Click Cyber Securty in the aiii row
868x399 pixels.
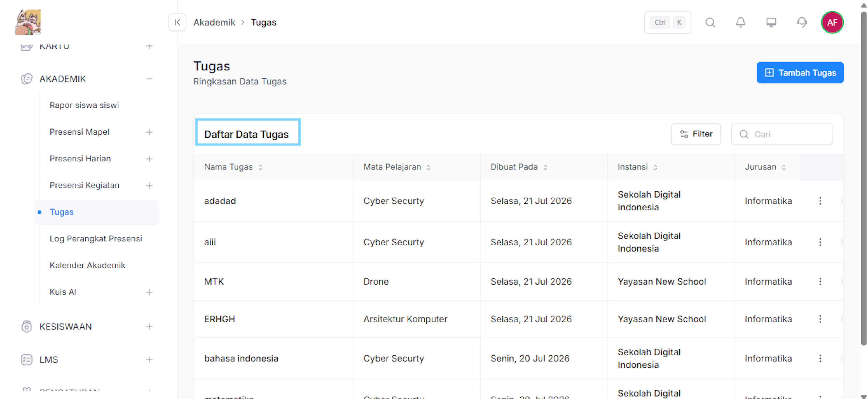(x=393, y=242)
